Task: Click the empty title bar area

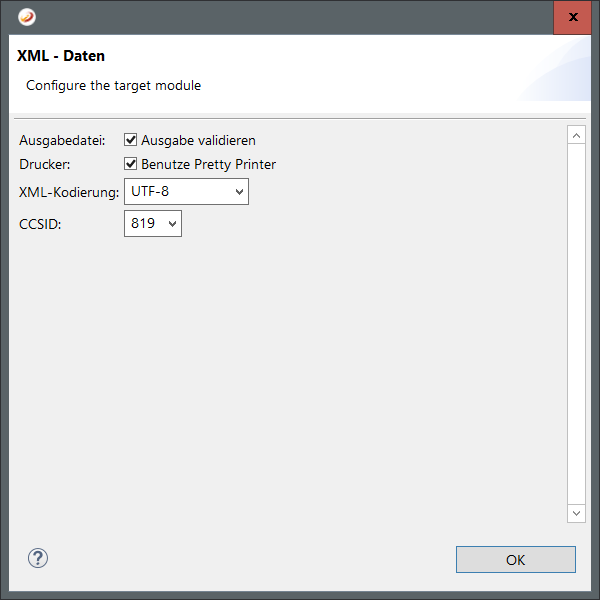Action: [x=300, y=17]
